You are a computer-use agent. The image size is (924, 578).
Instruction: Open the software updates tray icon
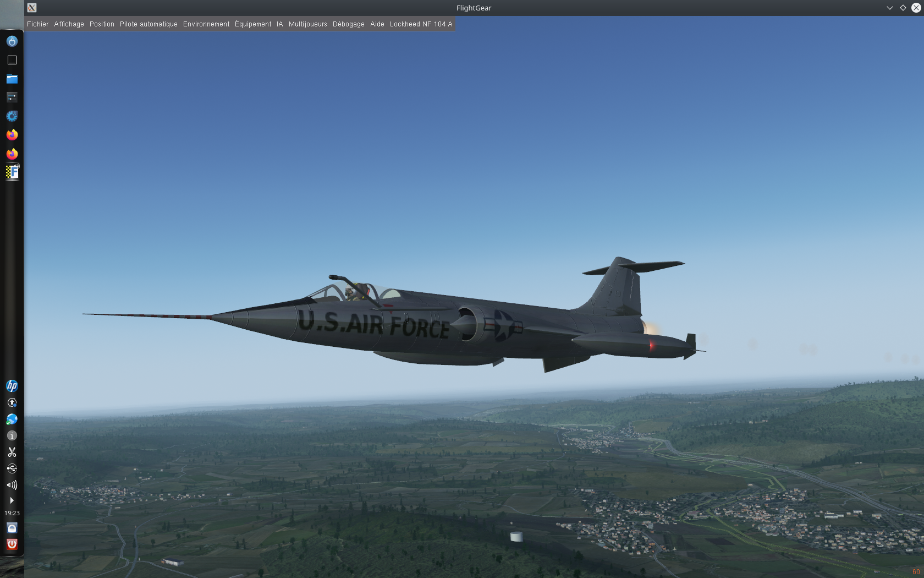(x=12, y=403)
